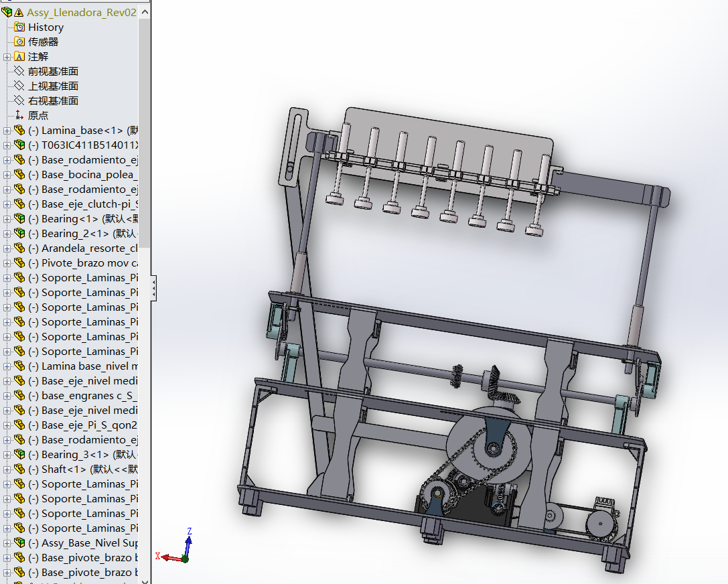Click the warning icon beside Assy_Llenadora_Rev02
The height and width of the screenshot is (584, 728).
pos(19,13)
